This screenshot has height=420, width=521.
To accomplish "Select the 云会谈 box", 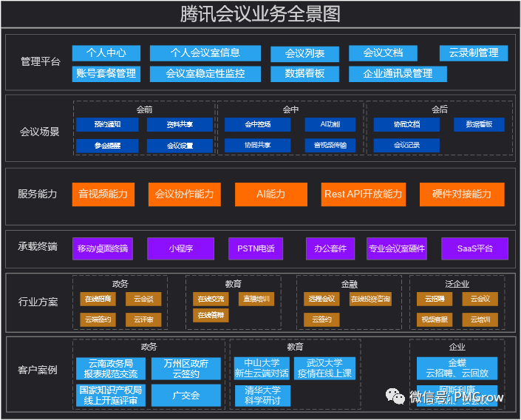I will 143,299.
